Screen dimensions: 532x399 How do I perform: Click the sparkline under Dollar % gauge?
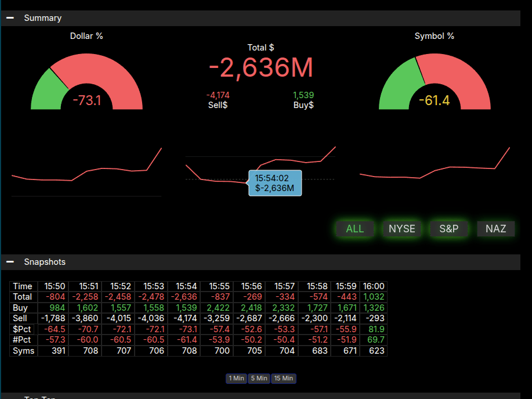click(x=86, y=171)
